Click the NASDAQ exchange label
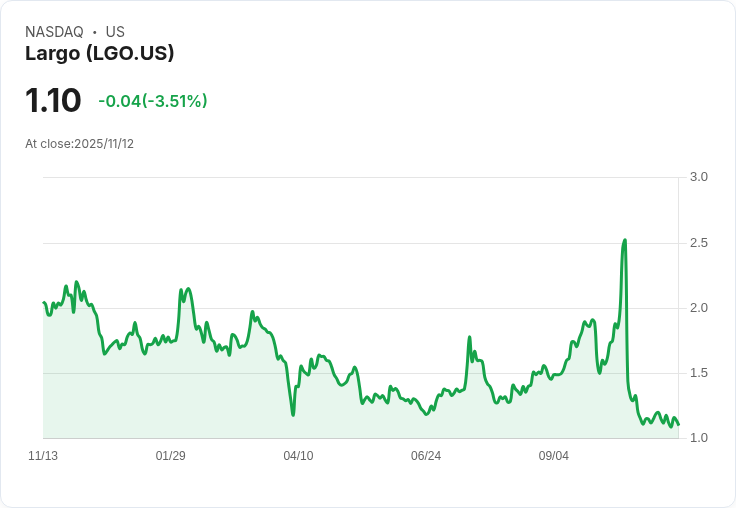Viewport: 736px width, 508px height. (54, 32)
